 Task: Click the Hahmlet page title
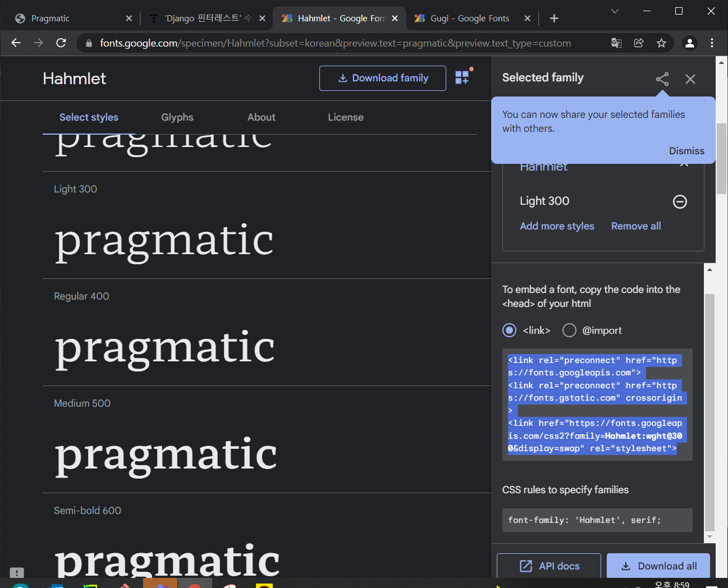tap(74, 79)
